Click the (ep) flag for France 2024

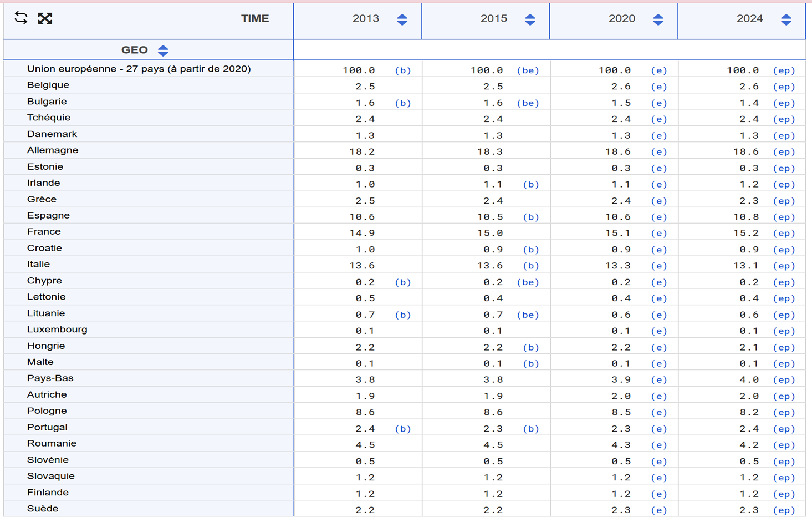click(784, 234)
